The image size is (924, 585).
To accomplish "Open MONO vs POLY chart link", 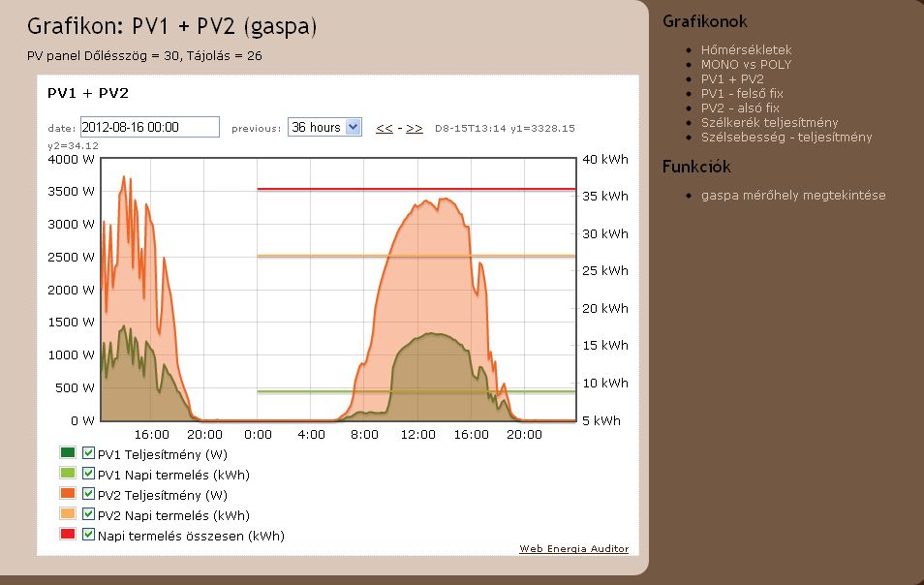I will [746, 64].
